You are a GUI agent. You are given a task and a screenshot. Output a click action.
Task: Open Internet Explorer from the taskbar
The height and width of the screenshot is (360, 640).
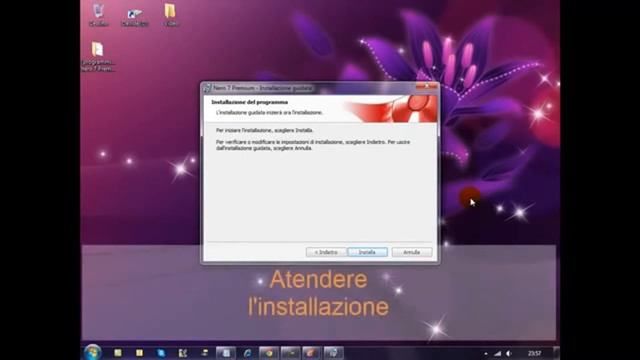(247, 353)
